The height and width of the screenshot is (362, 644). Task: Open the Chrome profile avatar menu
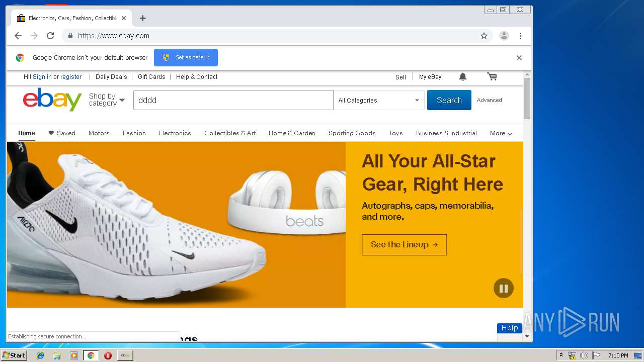pos(504,36)
